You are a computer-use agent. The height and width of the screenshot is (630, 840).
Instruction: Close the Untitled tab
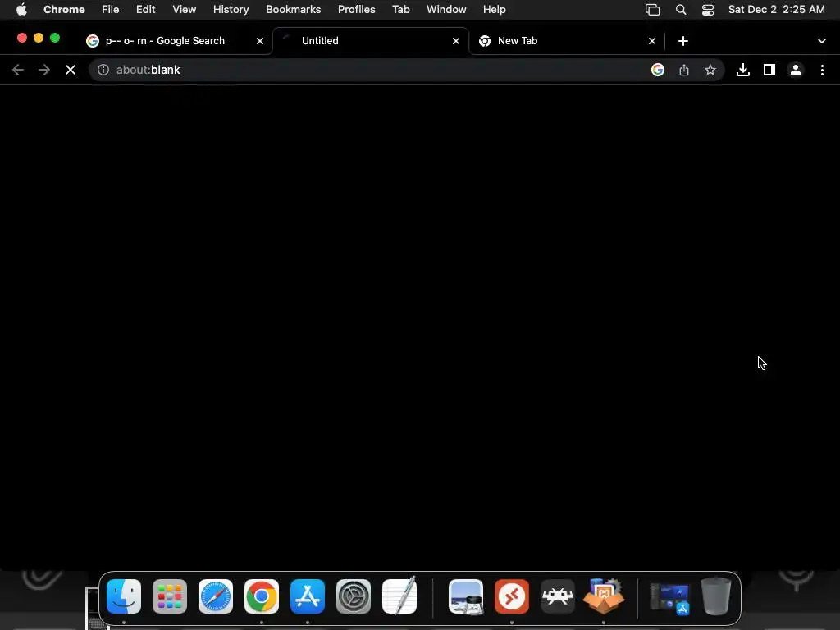(456, 41)
